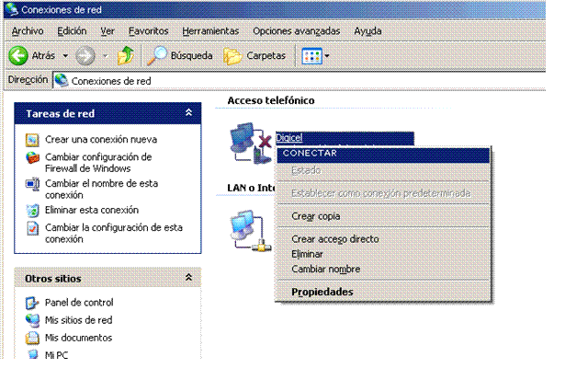
Task: Click the Mis documentos folder icon
Action: click(x=32, y=338)
